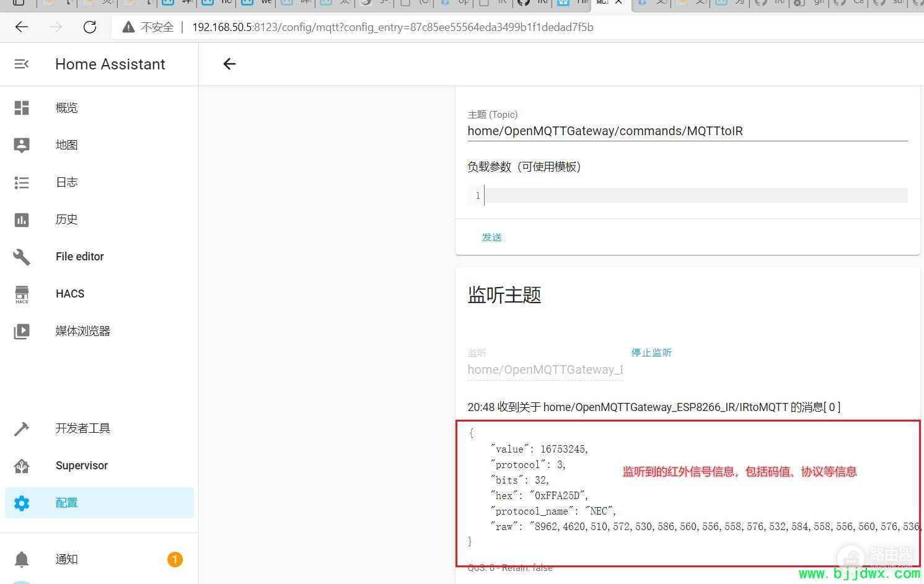Click the 地图 sidebar label

(67, 145)
